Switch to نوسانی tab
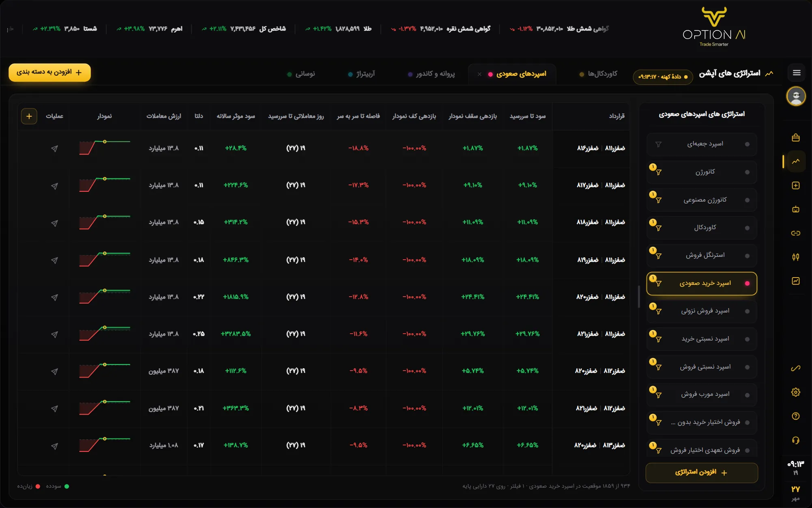This screenshot has height=508, width=812. 301,74
